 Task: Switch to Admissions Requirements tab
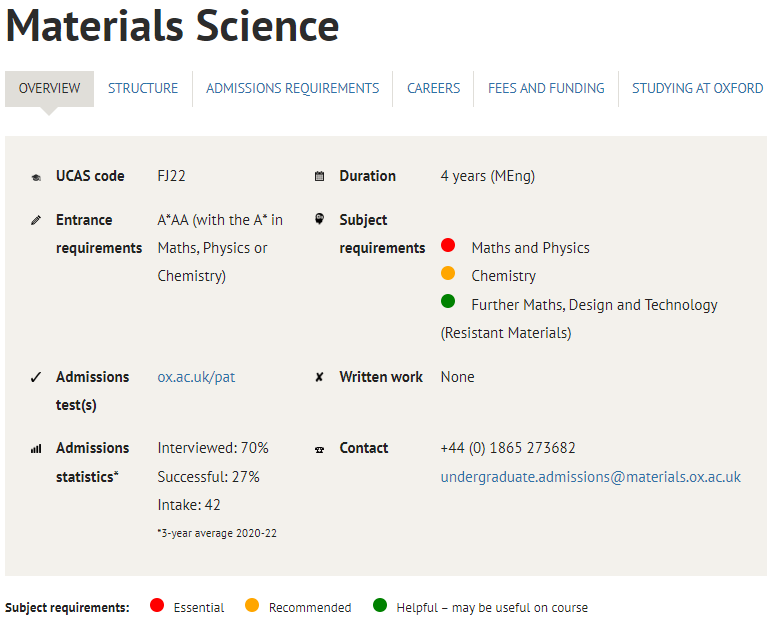tap(292, 88)
